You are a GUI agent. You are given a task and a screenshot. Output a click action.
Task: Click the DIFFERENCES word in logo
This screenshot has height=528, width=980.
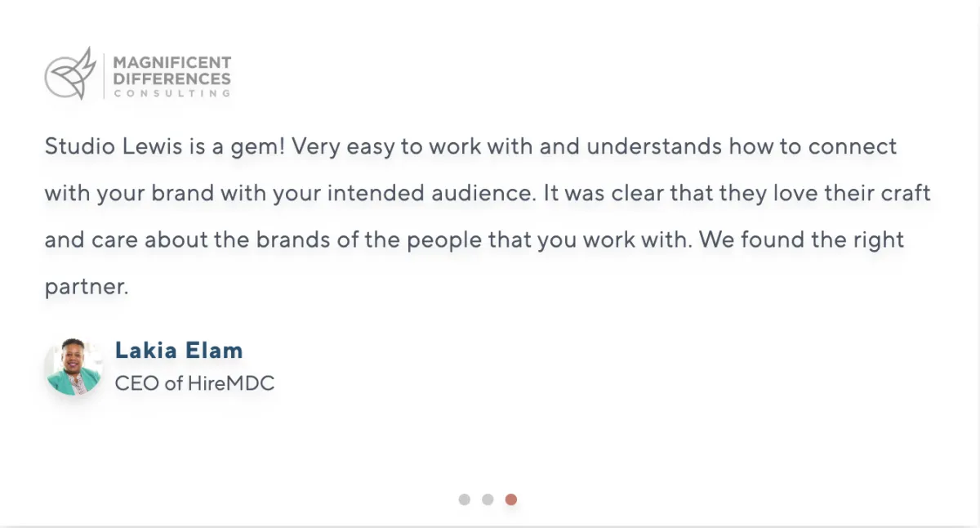[x=172, y=79]
